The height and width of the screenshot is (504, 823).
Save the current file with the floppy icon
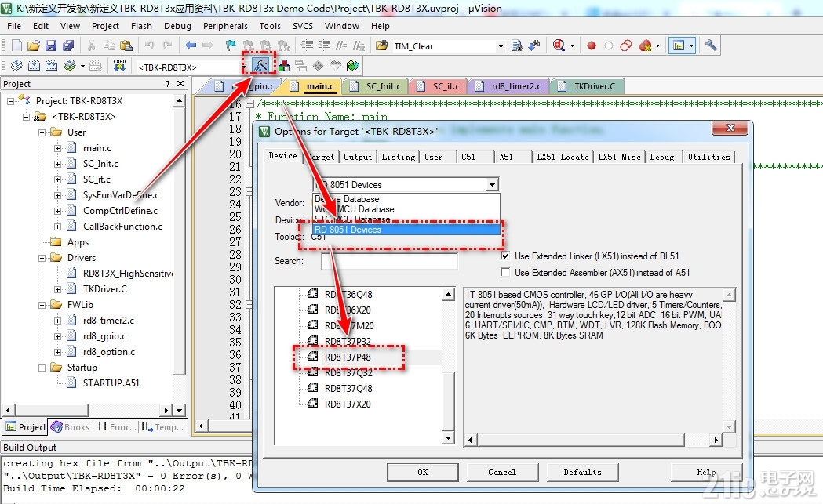(51, 45)
